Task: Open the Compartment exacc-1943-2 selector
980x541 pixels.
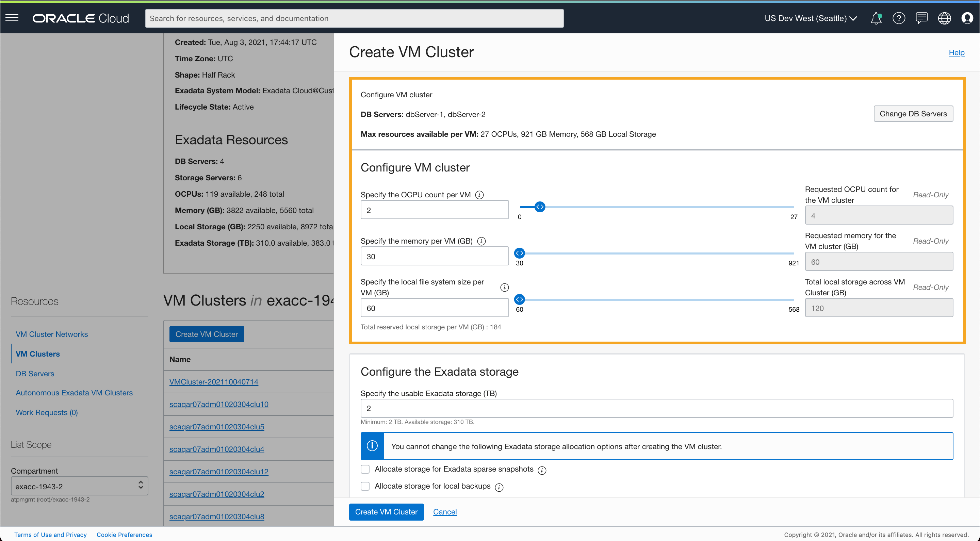Action: [x=79, y=486]
